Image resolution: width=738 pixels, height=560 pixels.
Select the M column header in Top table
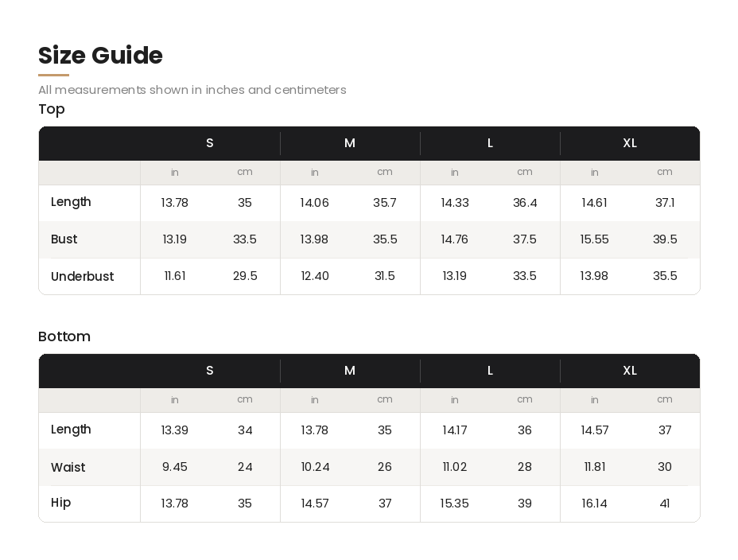tap(350, 143)
